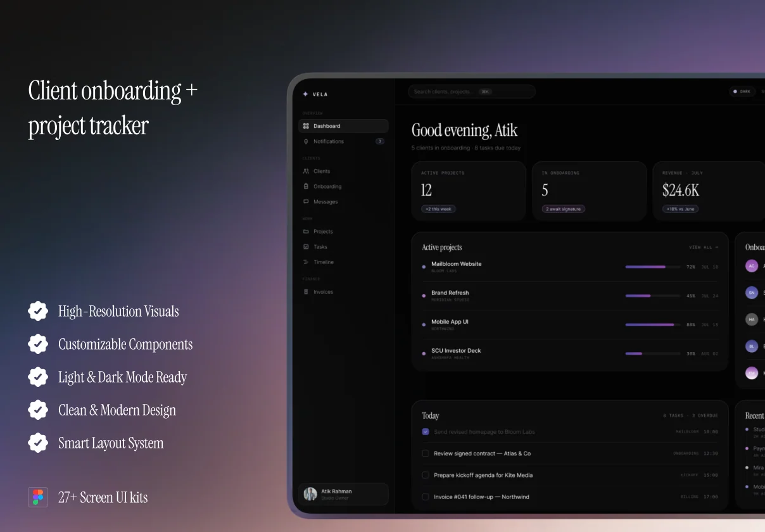Open the Messages menu item label
This screenshot has width=765, height=532.
[x=326, y=201]
